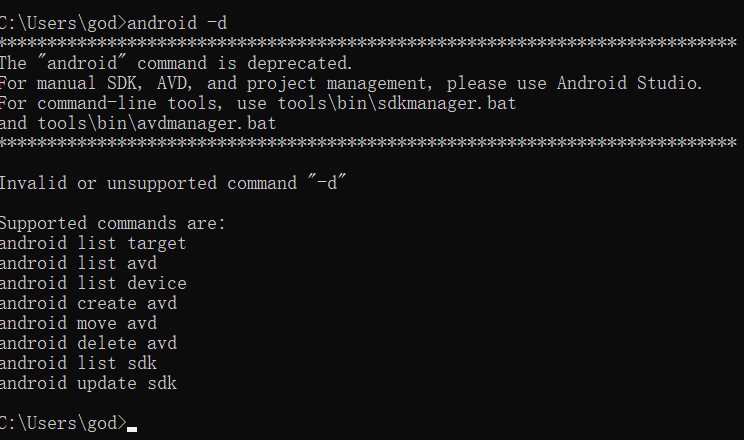Click the "android list avd" line
The height and width of the screenshot is (440, 744).
pyautogui.click(x=78, y=263)
